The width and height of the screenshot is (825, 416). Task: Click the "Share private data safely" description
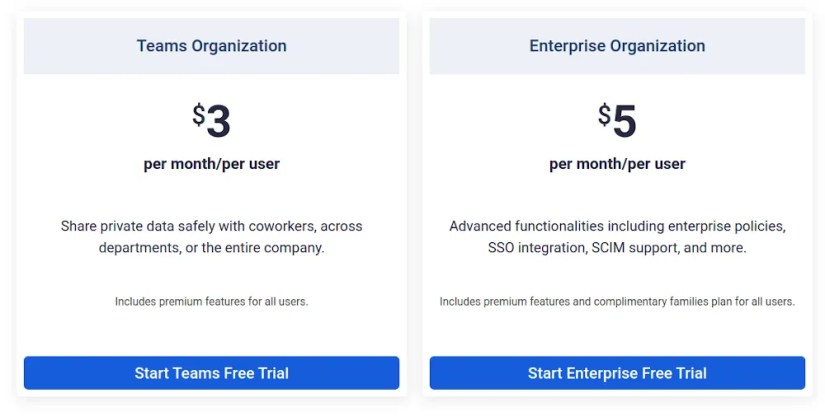pyautogui.click(x=211, y=237)
